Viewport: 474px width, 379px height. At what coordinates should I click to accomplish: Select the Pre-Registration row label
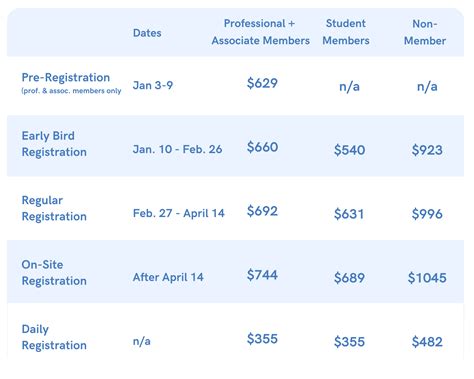[66, 77]
